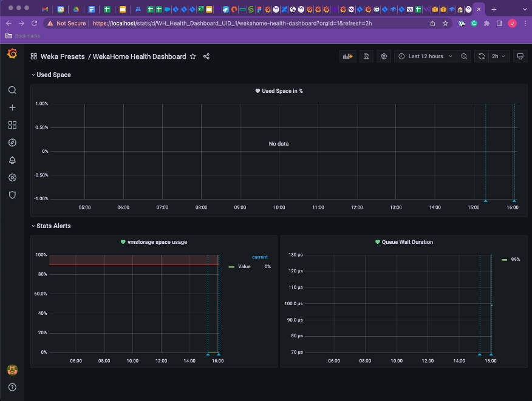Open the Explore compass icon
532x401 pixels.
click(12, 143)
